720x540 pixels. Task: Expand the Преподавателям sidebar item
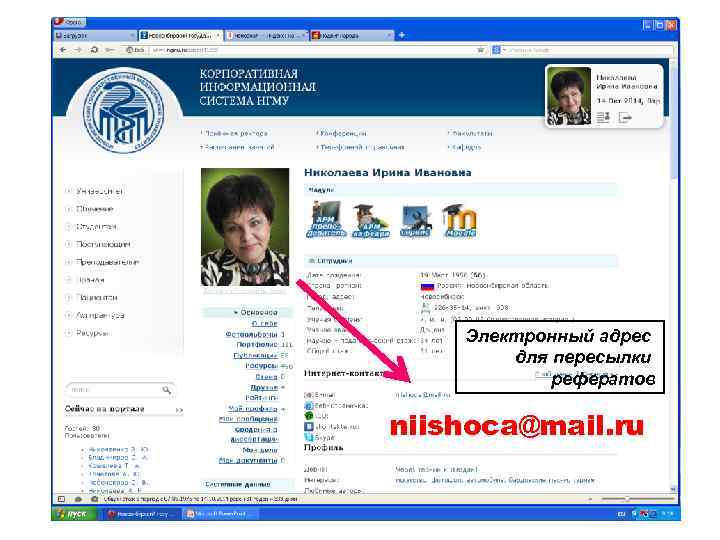[68, 262]
